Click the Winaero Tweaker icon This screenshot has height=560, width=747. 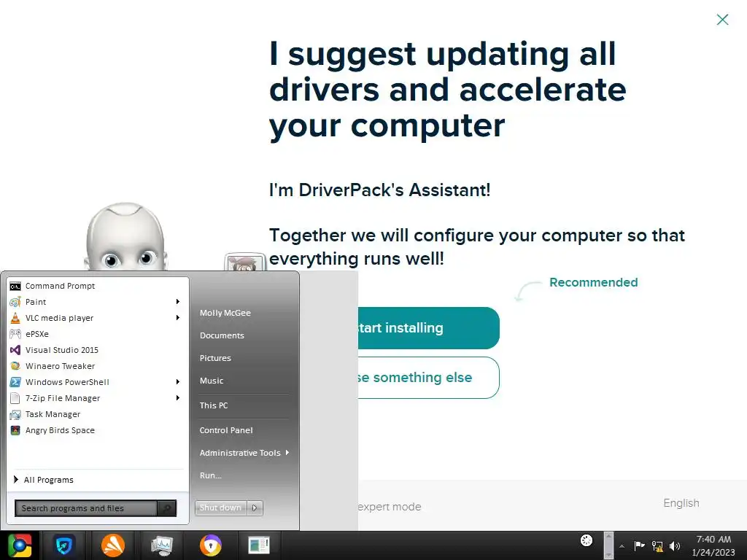click(15, 366)
